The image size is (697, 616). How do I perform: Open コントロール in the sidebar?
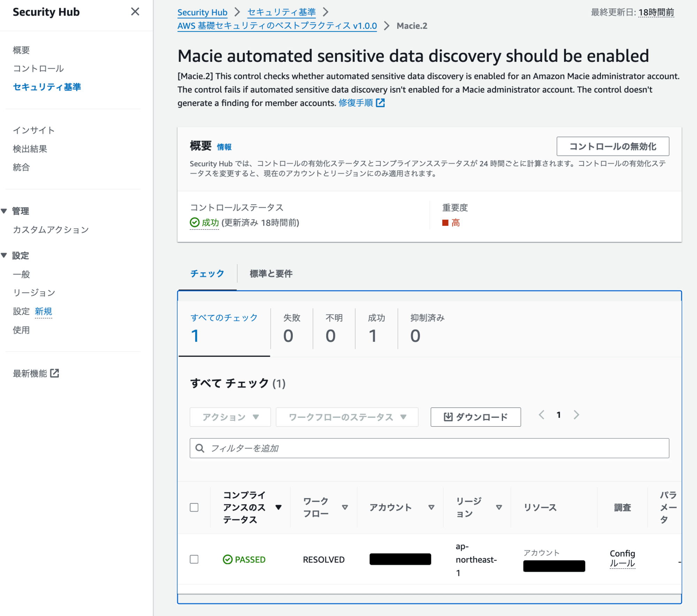coord(38,68)
